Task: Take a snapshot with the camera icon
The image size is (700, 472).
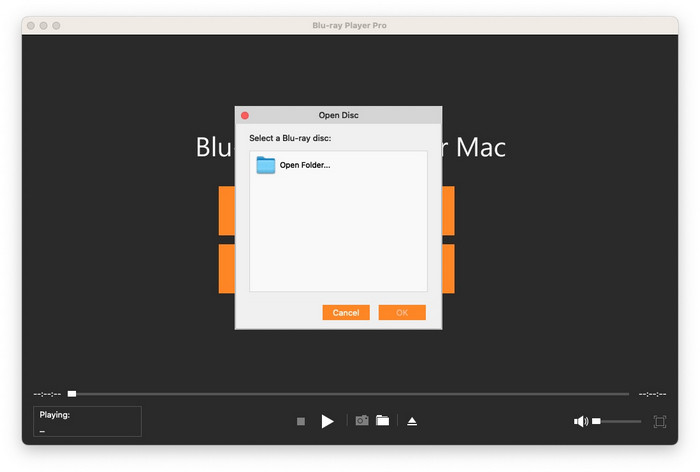Action: coord(362,421)
